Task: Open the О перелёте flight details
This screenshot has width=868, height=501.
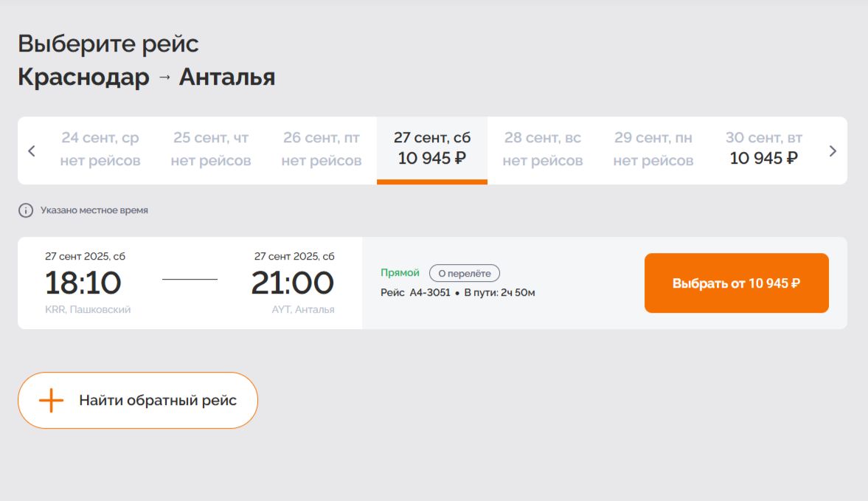Action: tap(465, 273)
